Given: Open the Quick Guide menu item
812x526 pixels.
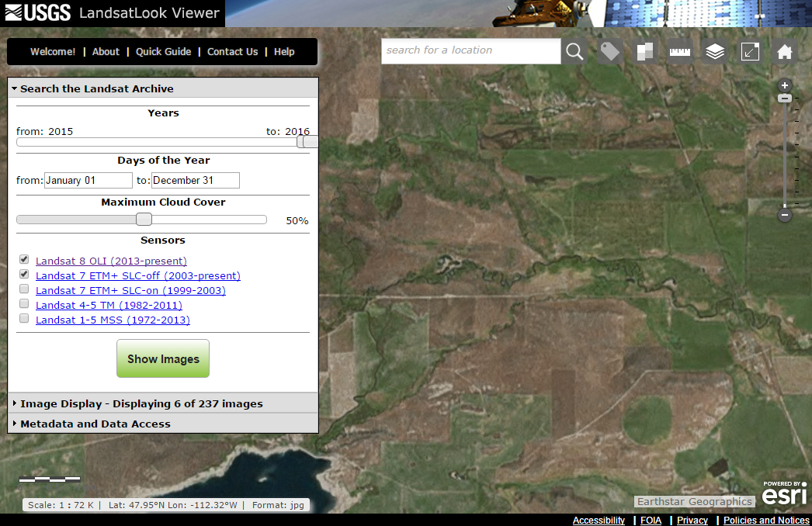Looking at the screenshot, I should coord(163,52).
